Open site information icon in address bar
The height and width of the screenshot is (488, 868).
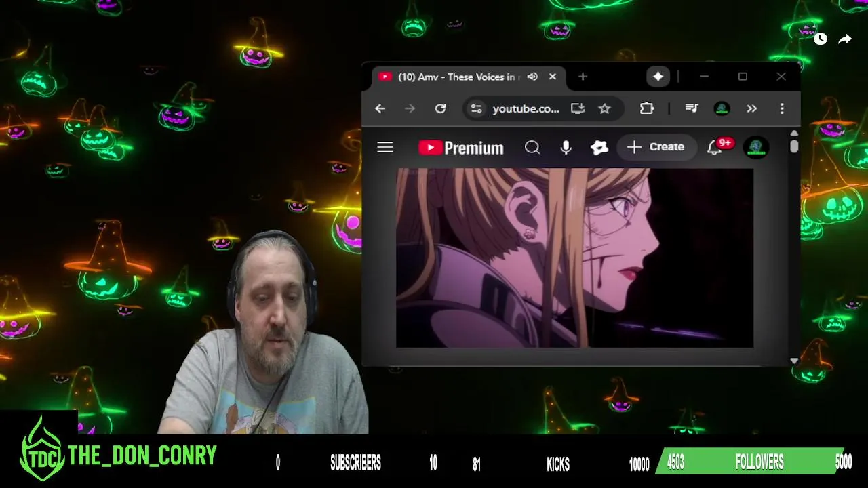pos(477,108)
